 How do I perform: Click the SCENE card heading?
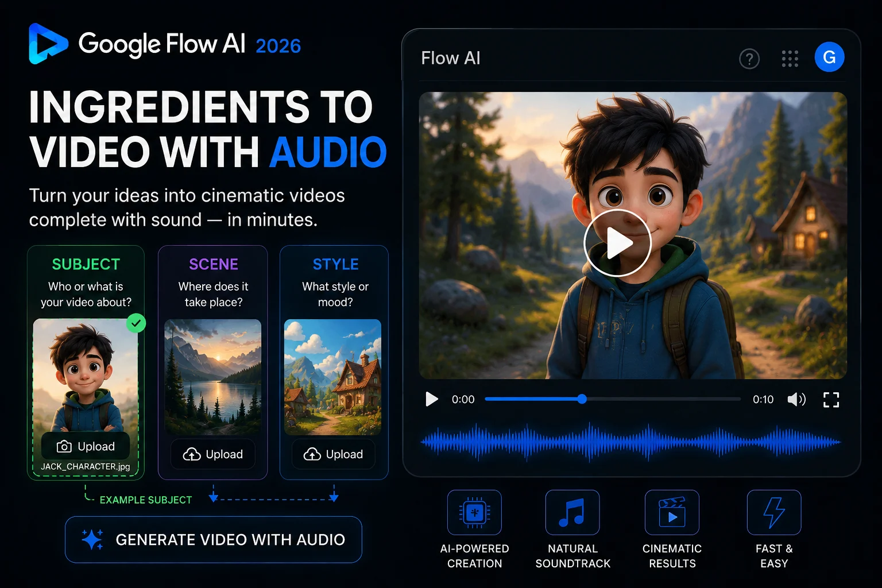pos(214,264)
